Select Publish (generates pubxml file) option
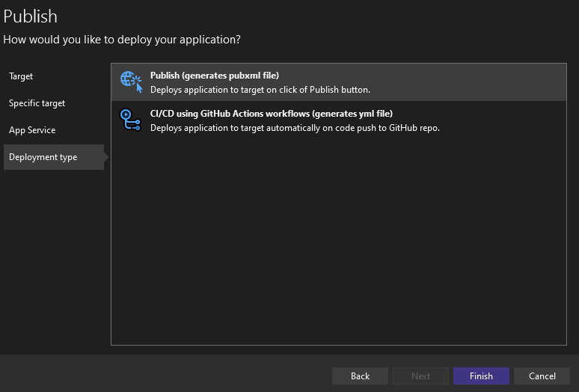 tap(339, 82)
